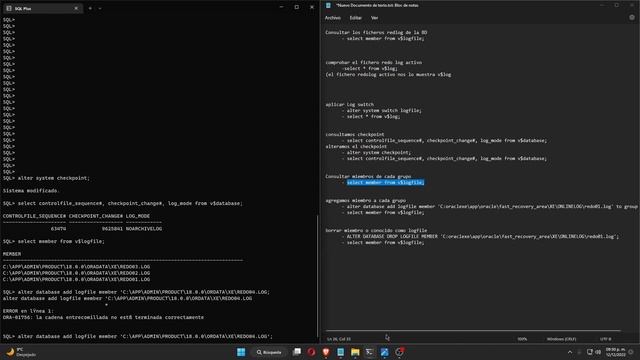Click 'agregamos miembro a cada grupo' line
640x360 pixels.
click(365, 200)
